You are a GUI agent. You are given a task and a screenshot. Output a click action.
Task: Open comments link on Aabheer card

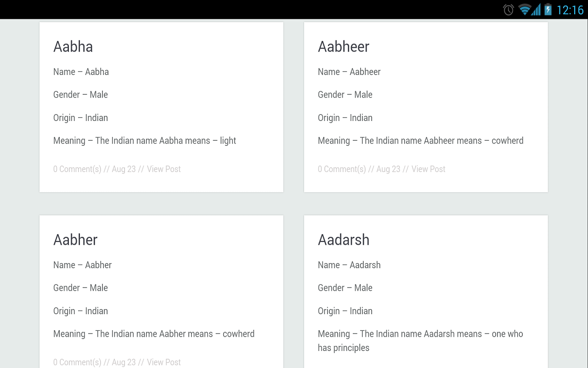click(x=342, y=169)
